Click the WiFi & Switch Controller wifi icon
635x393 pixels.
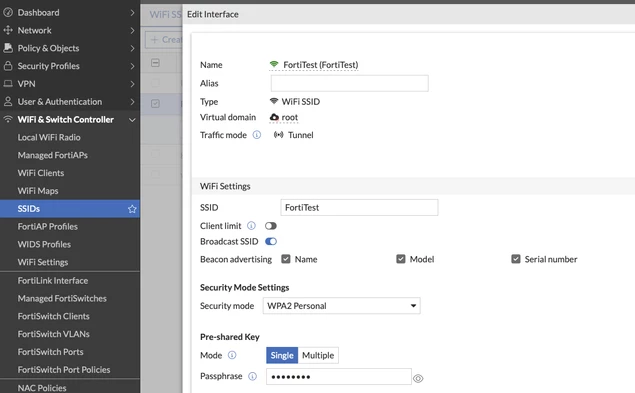8,119
